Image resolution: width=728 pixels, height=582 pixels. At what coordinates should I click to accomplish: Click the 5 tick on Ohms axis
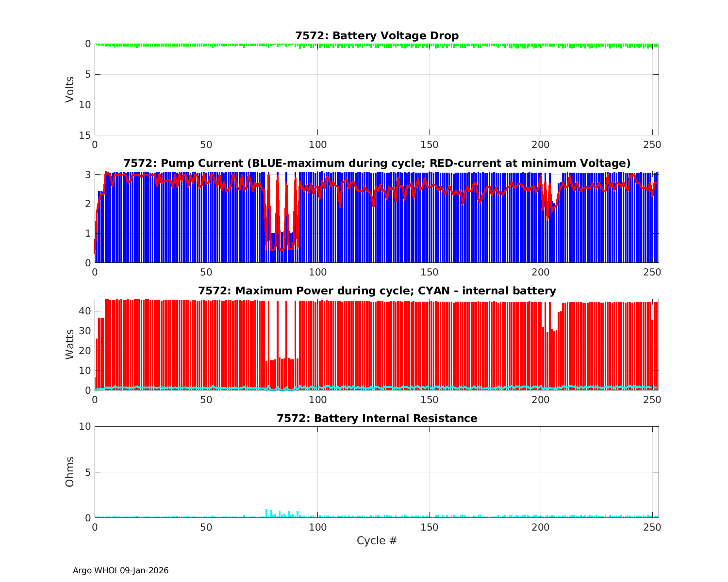88,472
